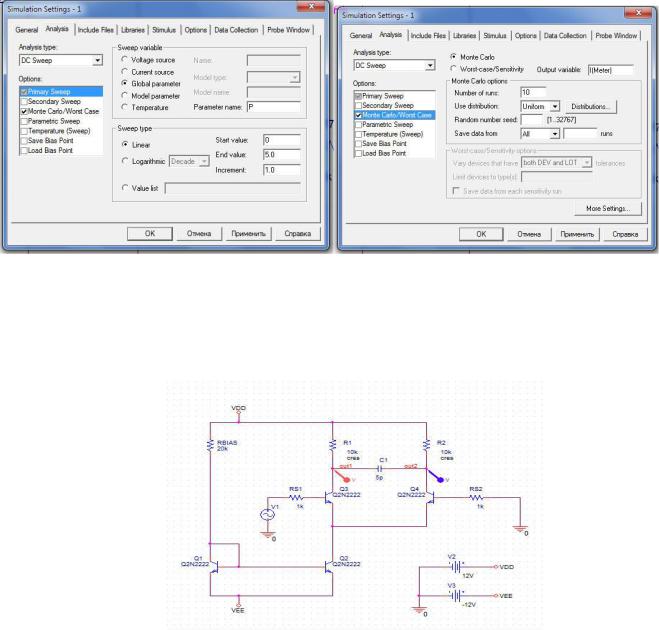
Task: Toggle Secondary Sweep checkbox in right dialog
Action: click(358, 105)
